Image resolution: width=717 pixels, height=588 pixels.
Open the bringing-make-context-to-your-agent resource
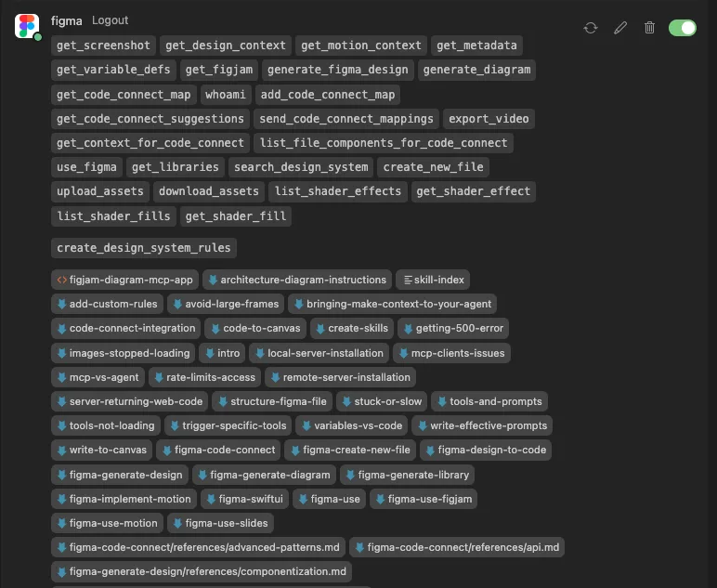coord(392,304)
